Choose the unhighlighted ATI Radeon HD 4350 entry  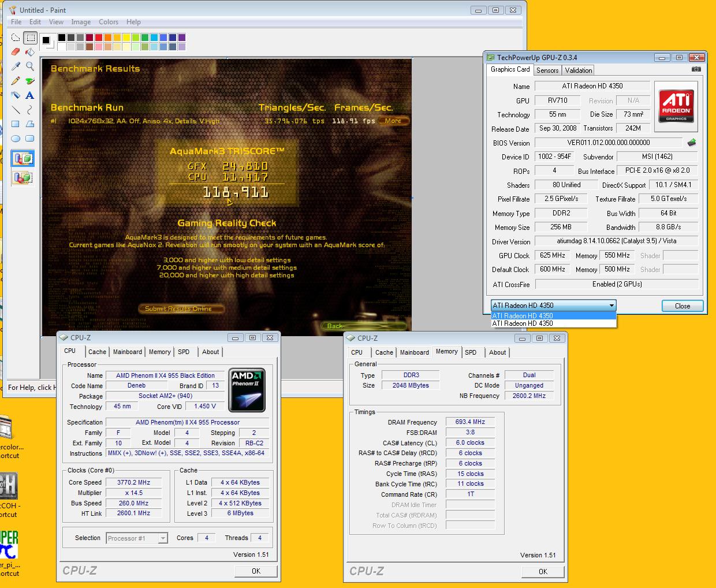click(x=553, y=323)
